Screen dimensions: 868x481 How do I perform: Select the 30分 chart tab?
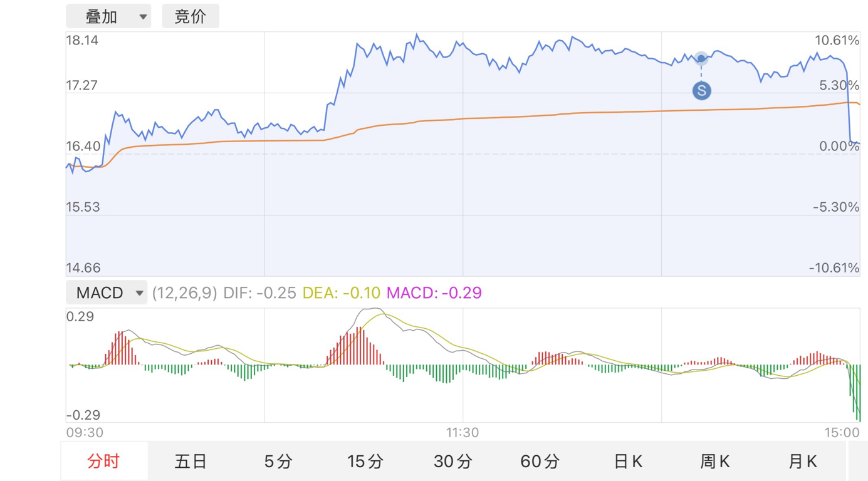coord(452,462)
